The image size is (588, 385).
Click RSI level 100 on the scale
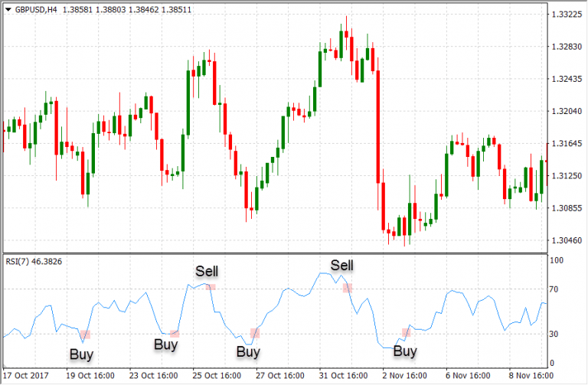557,260
